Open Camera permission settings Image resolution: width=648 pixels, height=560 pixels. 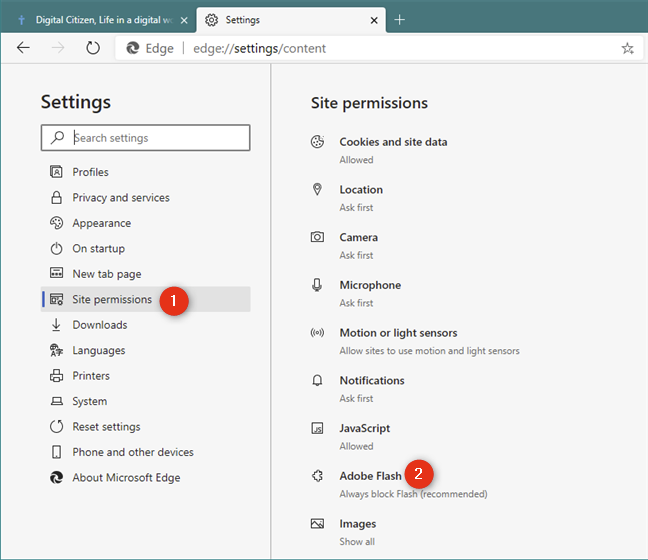[359, 237]
